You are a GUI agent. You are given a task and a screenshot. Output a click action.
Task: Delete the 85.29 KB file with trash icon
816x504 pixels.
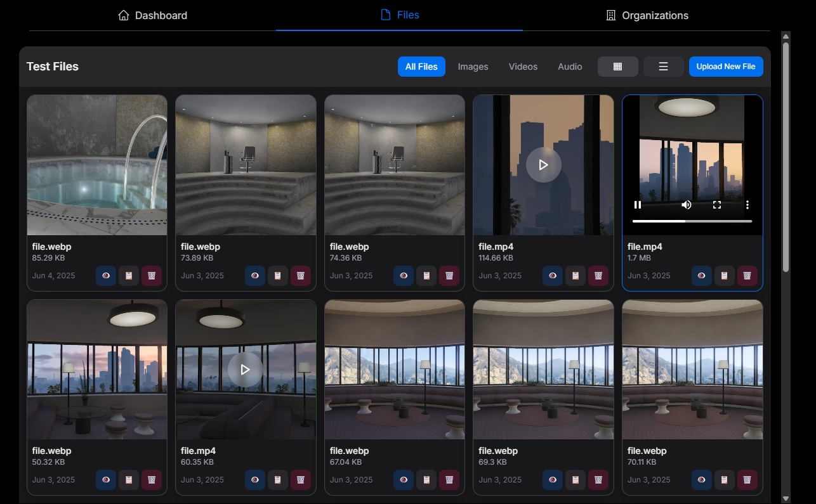tap(152, 276)
